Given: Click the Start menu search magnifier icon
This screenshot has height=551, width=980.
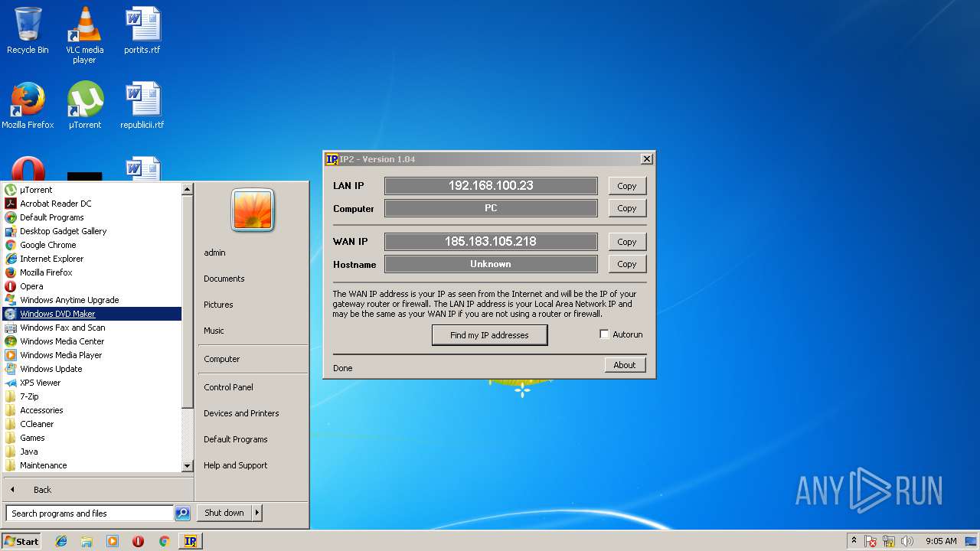Looking at the screenshot, I should coord(182,514).
